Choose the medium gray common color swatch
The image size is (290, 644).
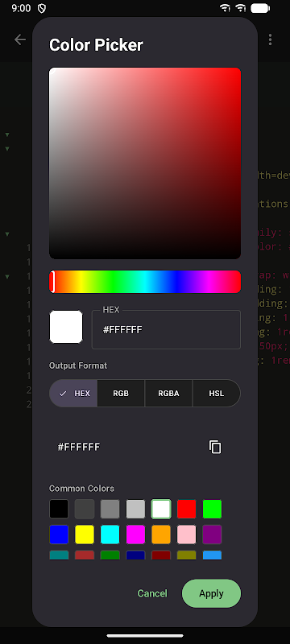pyautogui.click(x=110, y=509)
